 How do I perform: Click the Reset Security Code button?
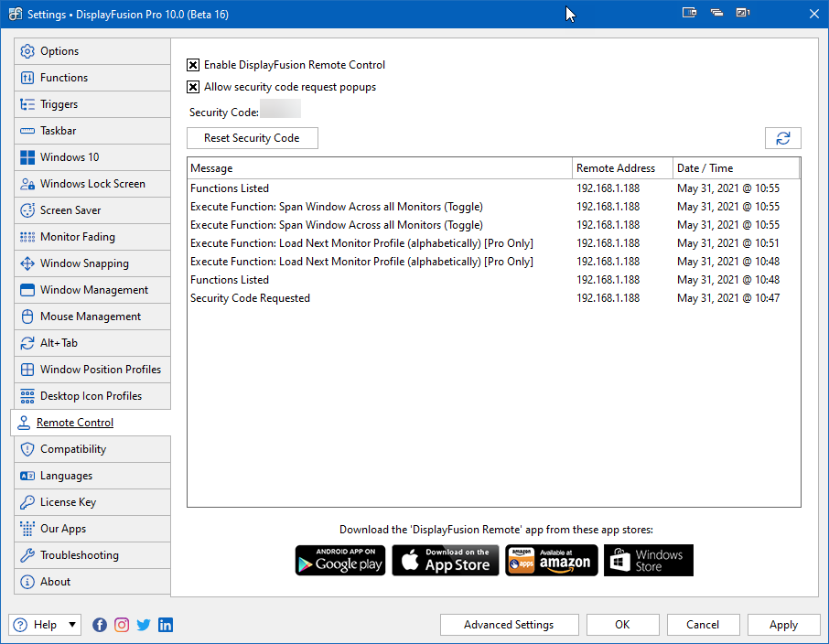pos(253,138)
